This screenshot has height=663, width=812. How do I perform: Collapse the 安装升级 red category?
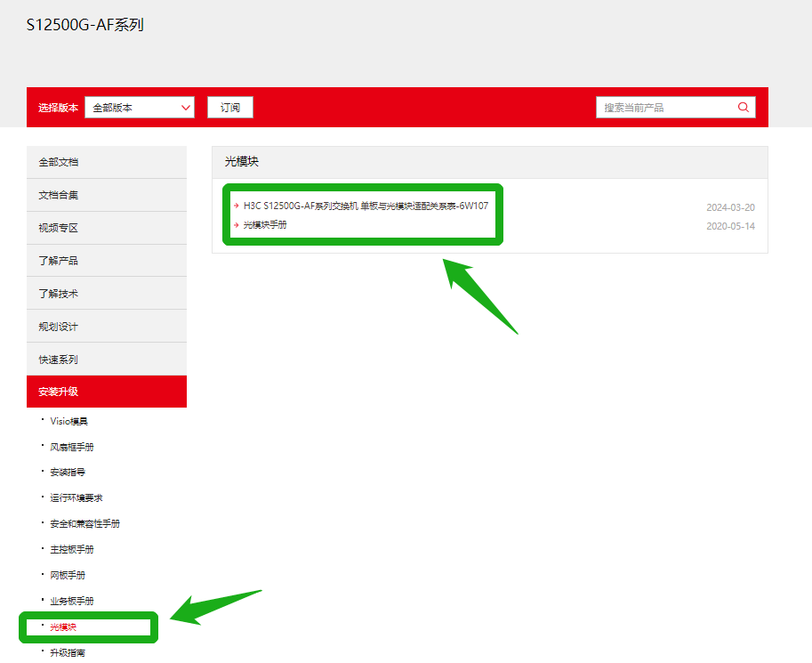click(107, 392)
